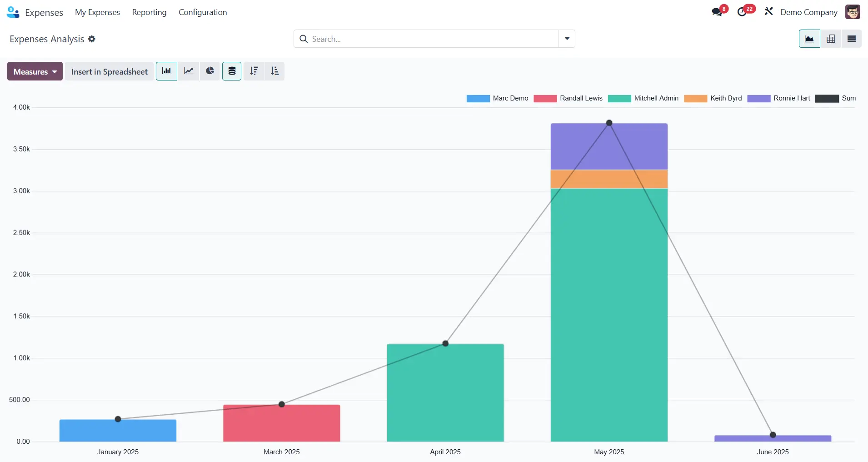
Task: Click Insert in Spreadsheet button
Action: pos(110,71)
